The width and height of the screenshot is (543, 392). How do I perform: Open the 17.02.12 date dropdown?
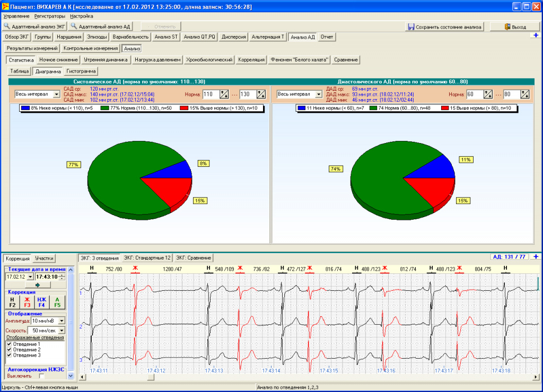(x=30, y=277)
